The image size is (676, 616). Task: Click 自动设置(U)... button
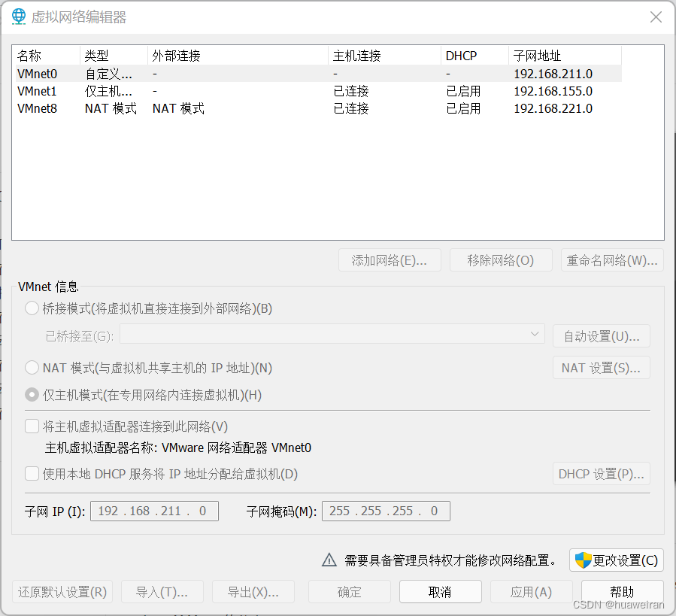pyautogui.click(x=602, y=336)
